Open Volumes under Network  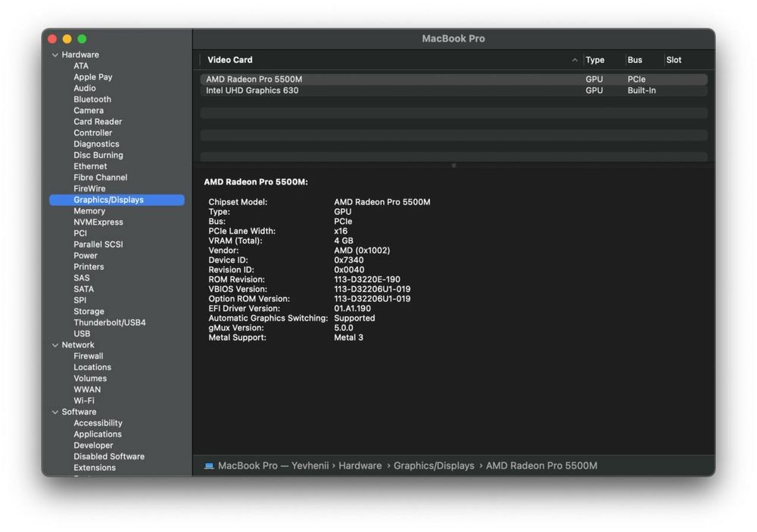(90, 378)
